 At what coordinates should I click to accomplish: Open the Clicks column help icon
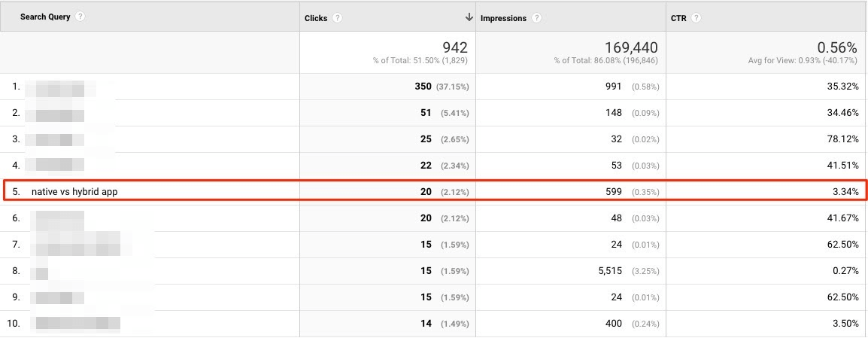click(x=338, y=18)
